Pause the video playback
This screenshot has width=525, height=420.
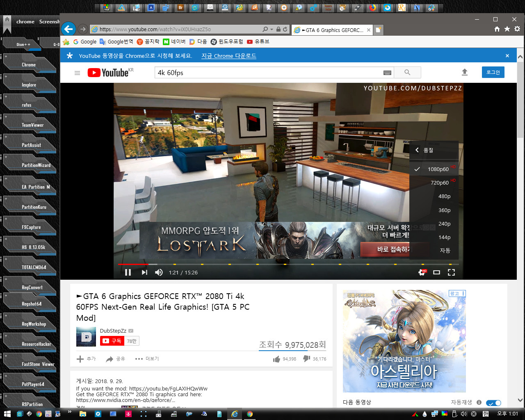pos(128,272)
